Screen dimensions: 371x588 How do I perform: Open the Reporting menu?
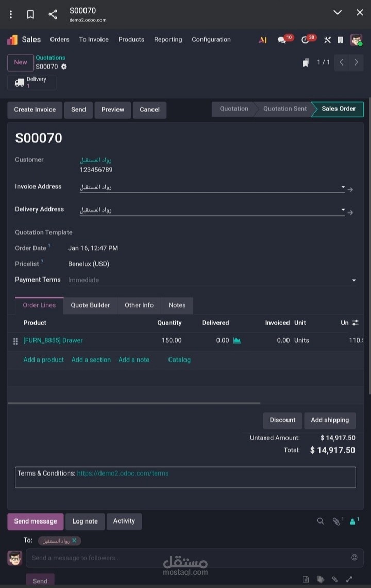[168, 39]
